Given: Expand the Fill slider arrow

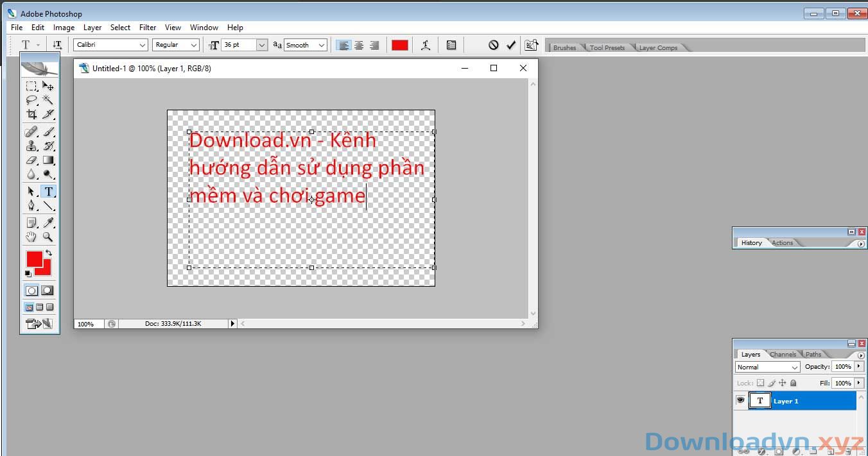Looking at the screenshot, I should 859,383.
